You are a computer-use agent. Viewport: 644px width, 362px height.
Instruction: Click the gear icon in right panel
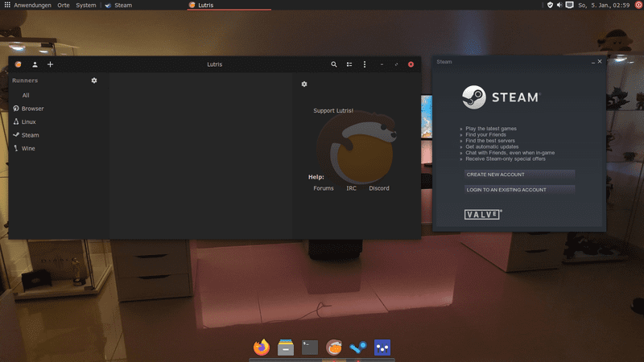(304, 84)
